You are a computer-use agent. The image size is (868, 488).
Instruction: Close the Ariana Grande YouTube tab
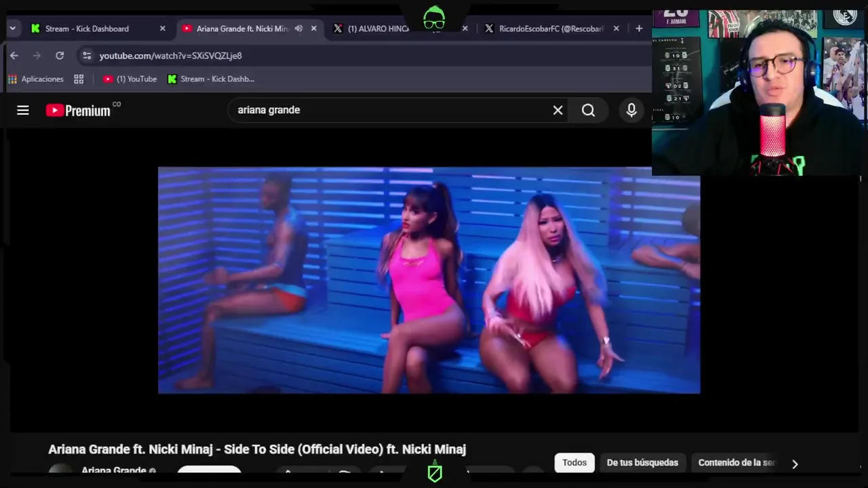[313, 28]
